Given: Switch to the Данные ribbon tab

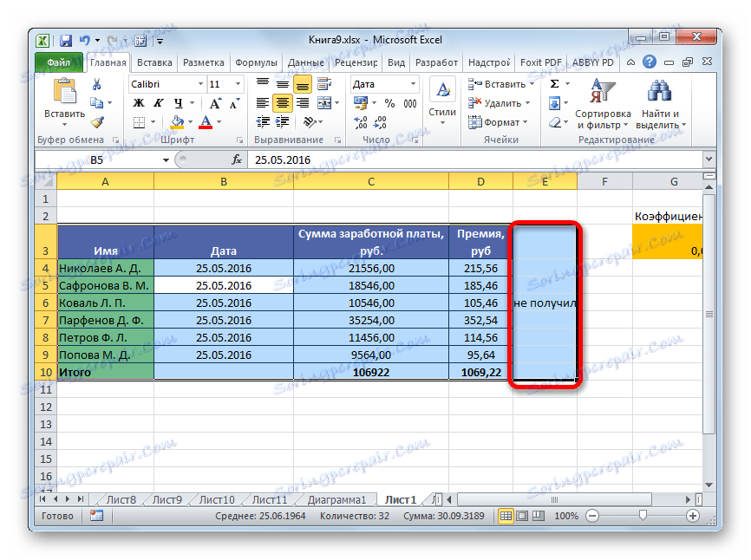Looking at the screenshot, I should (x=305, y=62).
